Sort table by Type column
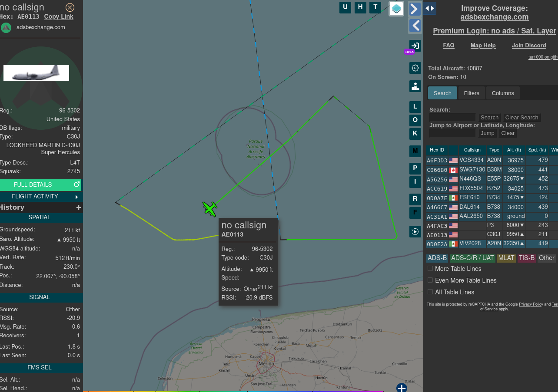558x392 pixels. 494,150
